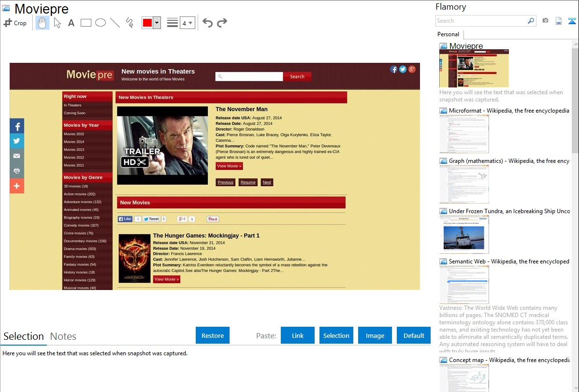Click the Flamory search field
Image resolution: width=579 pixels, height=392 pixels.
coord(481,21)
